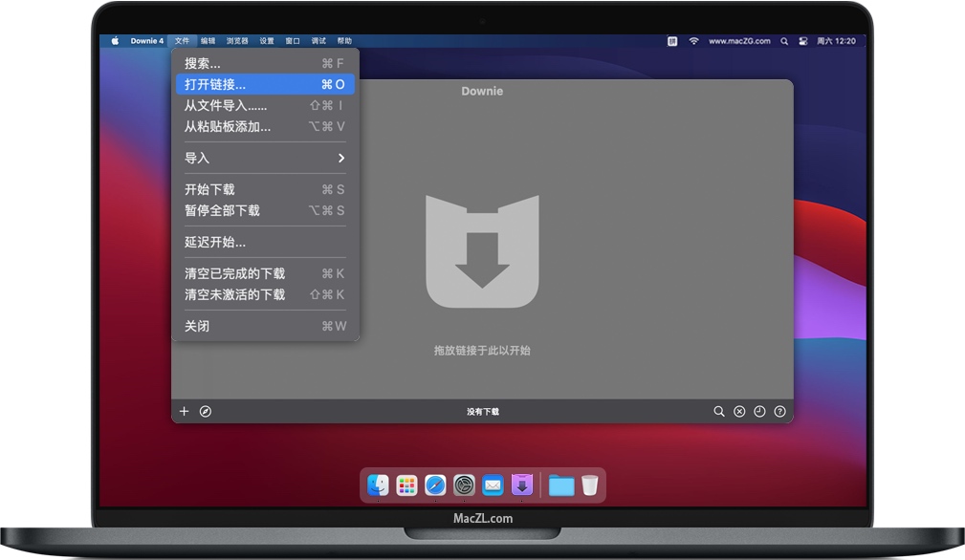
Task: Open the Downie 4 application menu
Action: 147,40
